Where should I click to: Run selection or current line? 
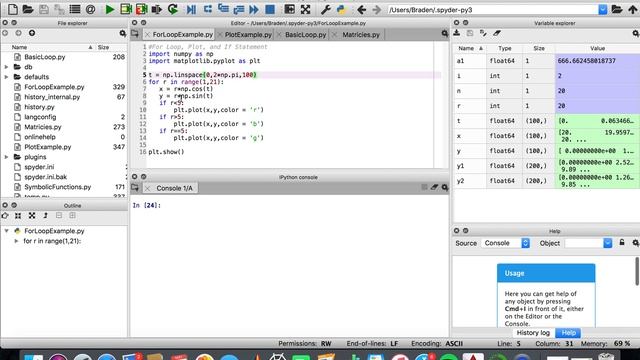pyautogui.click(x=156, y=9)
